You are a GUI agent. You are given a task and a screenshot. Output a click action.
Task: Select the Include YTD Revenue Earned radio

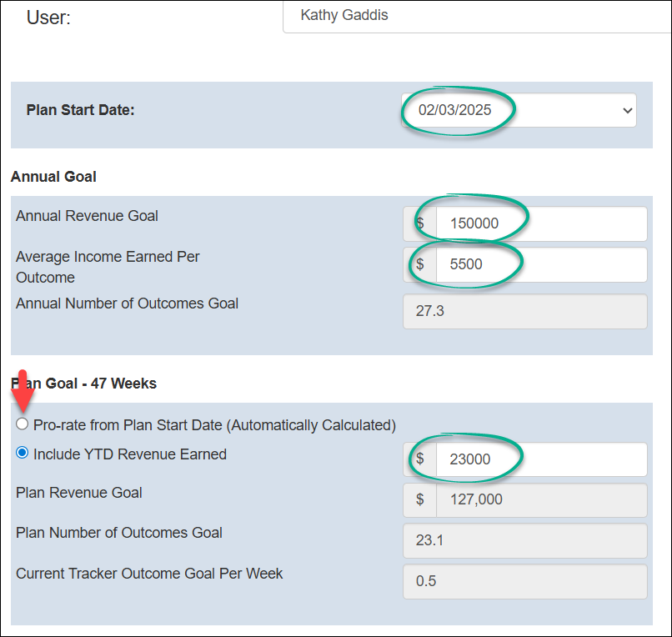pyautogui.click(x=23, y=454)
